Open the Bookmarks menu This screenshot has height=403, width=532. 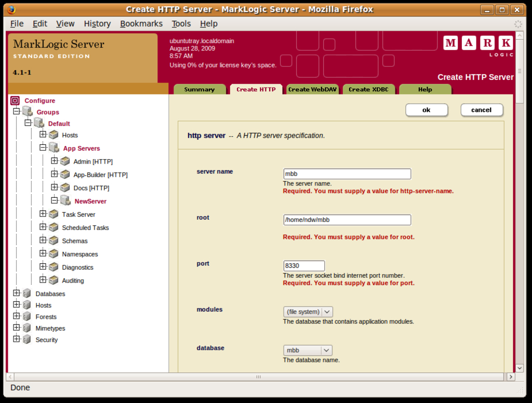(x=141, y=24)
